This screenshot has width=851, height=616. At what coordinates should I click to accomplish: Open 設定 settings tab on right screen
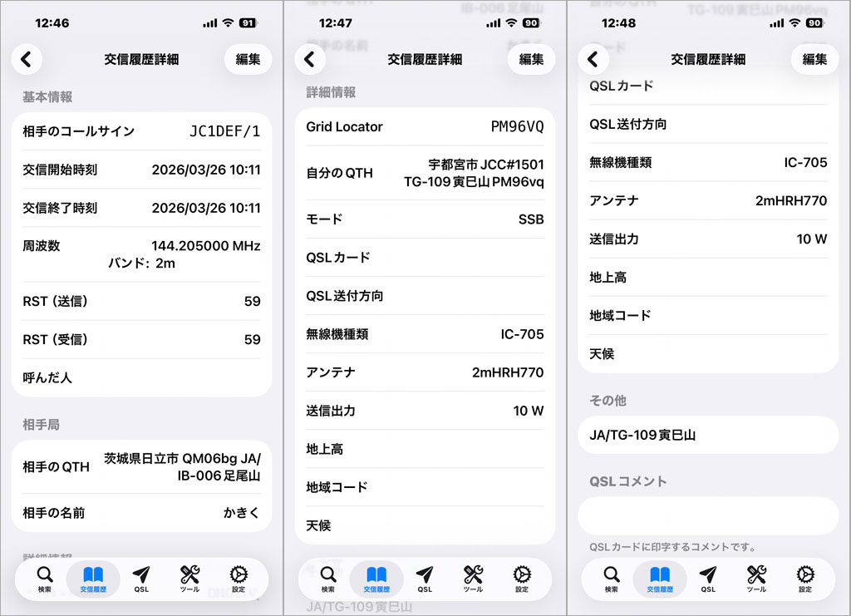805,579
